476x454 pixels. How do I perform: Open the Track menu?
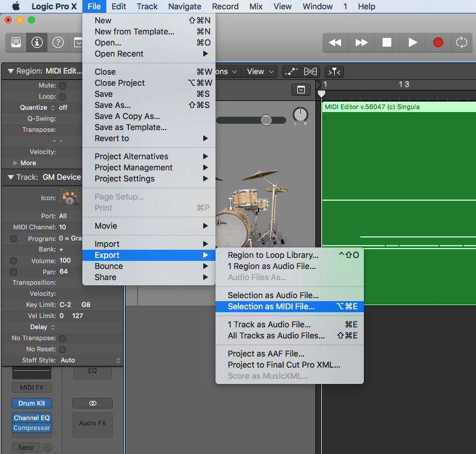point(147,6)
